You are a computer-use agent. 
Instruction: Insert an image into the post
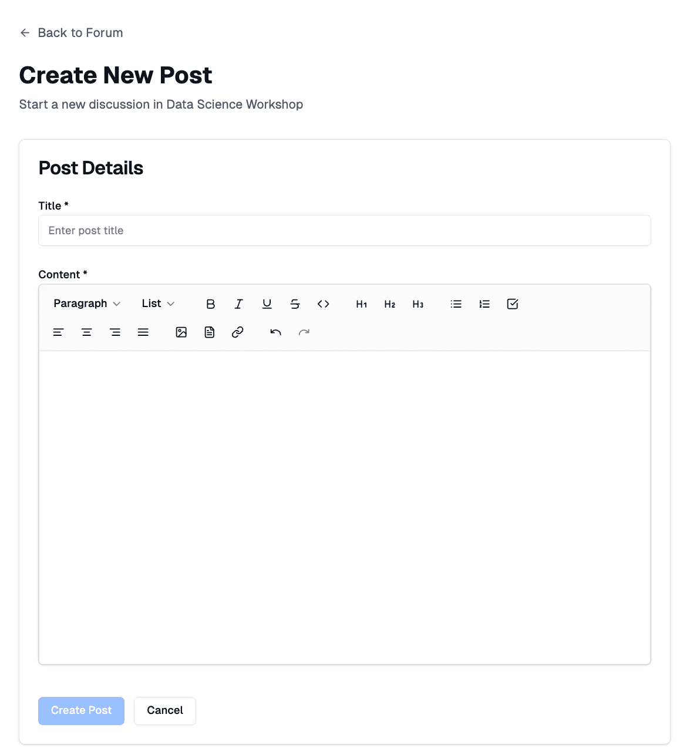coord(181,332)
